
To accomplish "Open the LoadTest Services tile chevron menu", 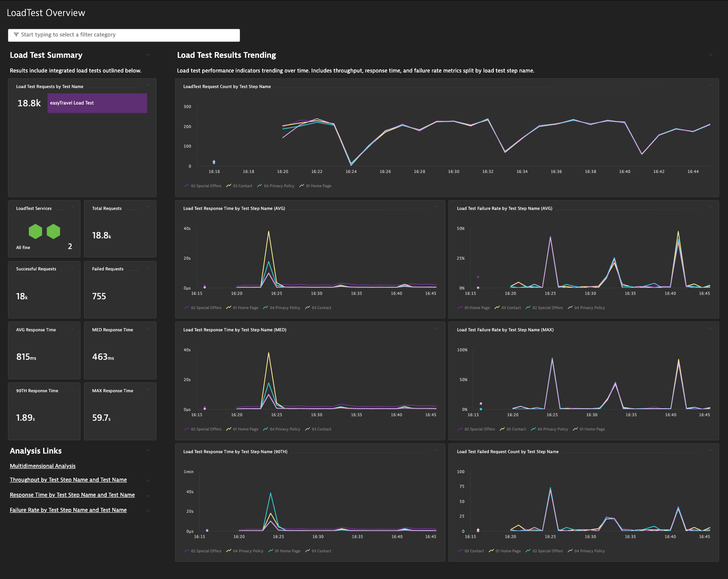I will (x=72, y=207).
